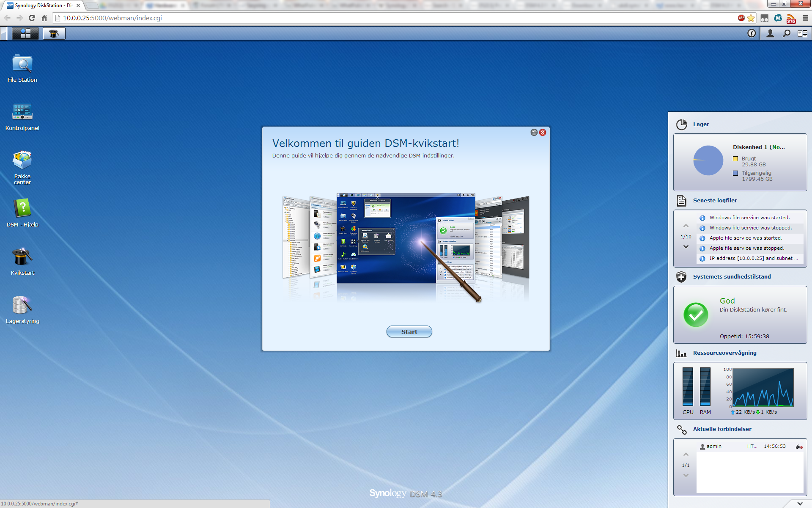Minimize the DSM-kvikstart dialog

tap(534, 133)
